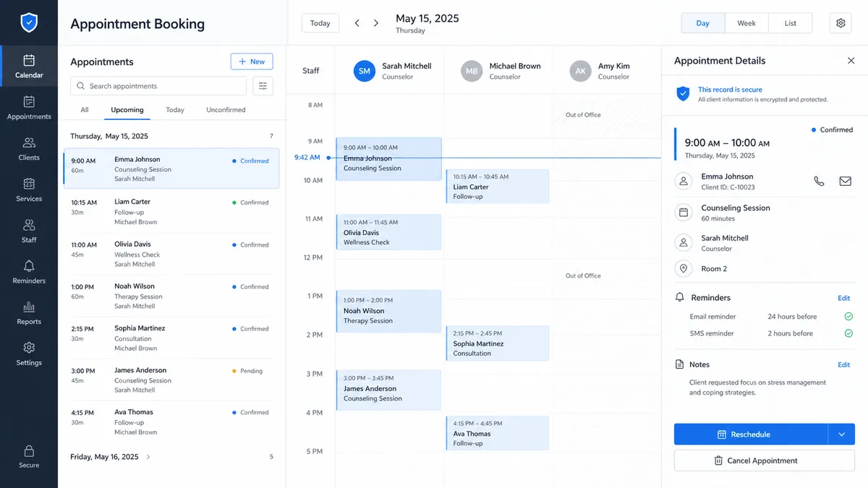This screenshot has width=868, height=488.
Task: Select the Upcoming tab
Action: [x=127, y=110]
